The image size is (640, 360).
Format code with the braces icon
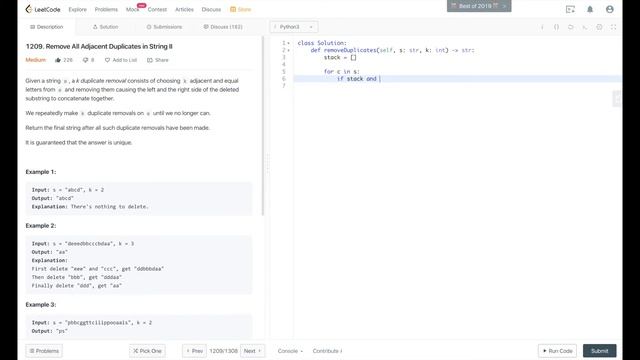click(556, 27)
